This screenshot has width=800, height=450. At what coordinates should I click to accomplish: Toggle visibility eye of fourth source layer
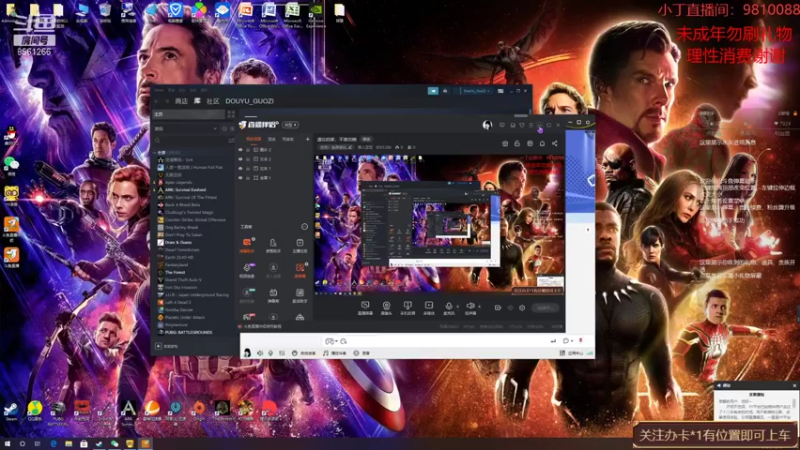pyautogui.click(x=240, y=178)
